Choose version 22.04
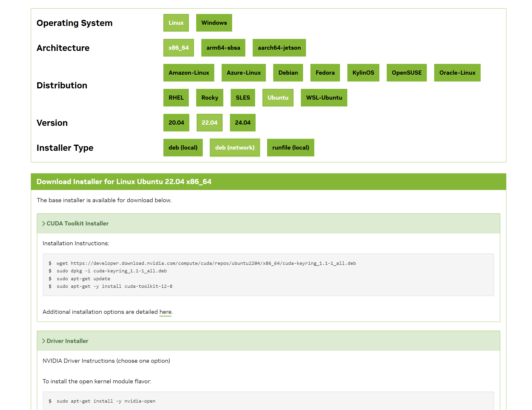532x410 pixels. click(x=209, y=123)
